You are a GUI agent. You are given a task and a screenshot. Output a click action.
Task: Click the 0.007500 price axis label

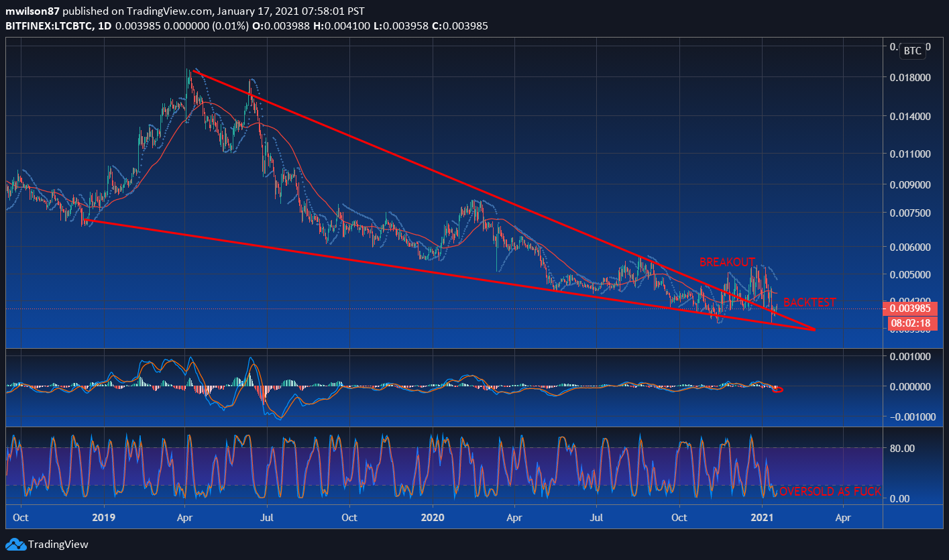tap(909, 213)
